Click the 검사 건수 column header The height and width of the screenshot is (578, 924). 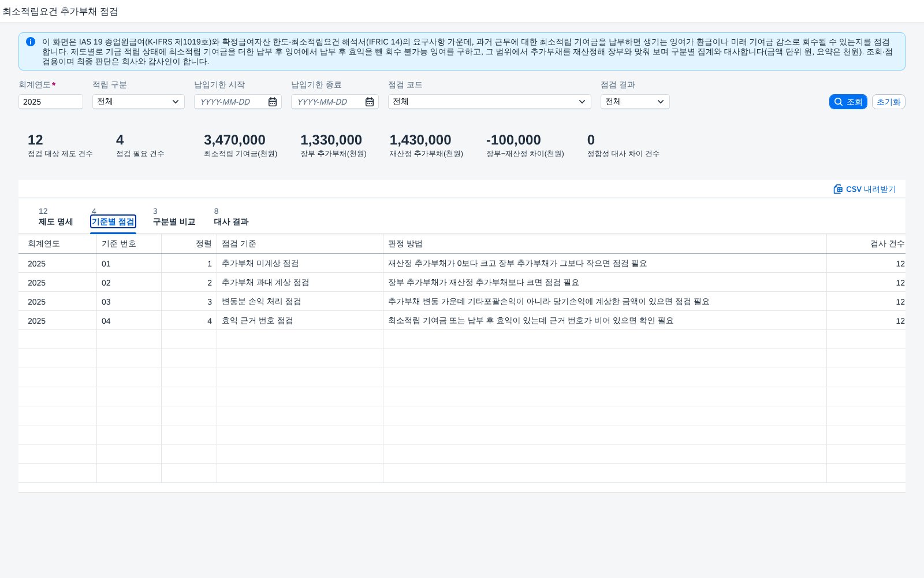[866, 244]
